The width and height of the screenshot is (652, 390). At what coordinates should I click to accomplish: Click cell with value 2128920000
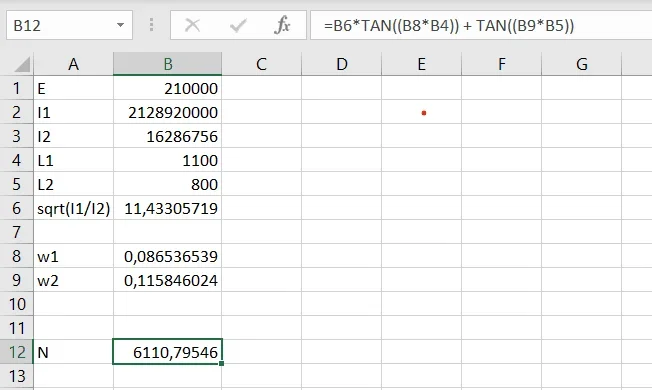tap(168, 112)
